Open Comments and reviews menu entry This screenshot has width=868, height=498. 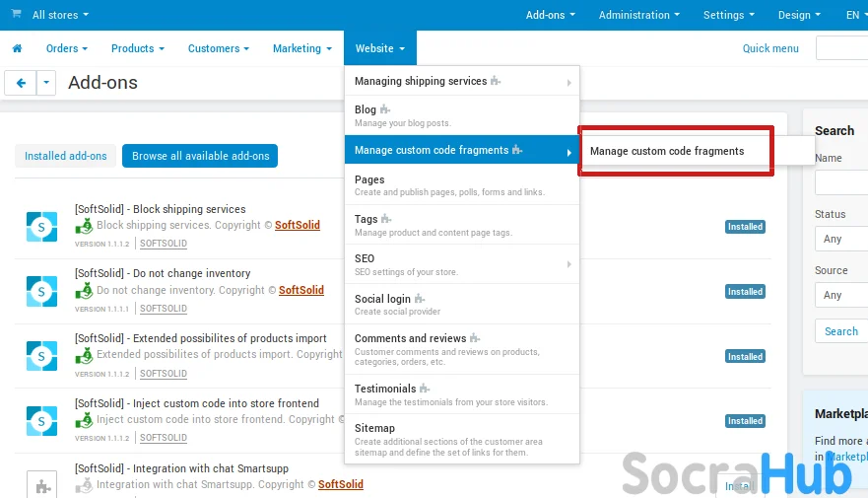(x=462, y=349)
